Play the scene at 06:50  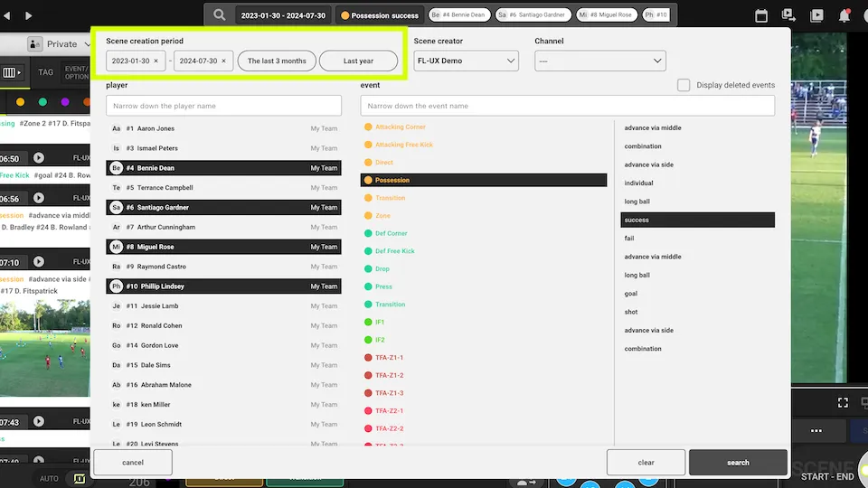(x=38, y=157)
